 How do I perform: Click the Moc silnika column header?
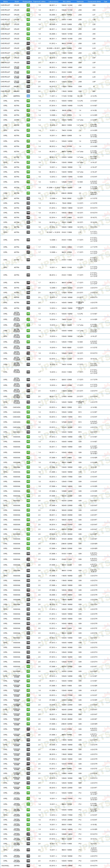point(67,1)
